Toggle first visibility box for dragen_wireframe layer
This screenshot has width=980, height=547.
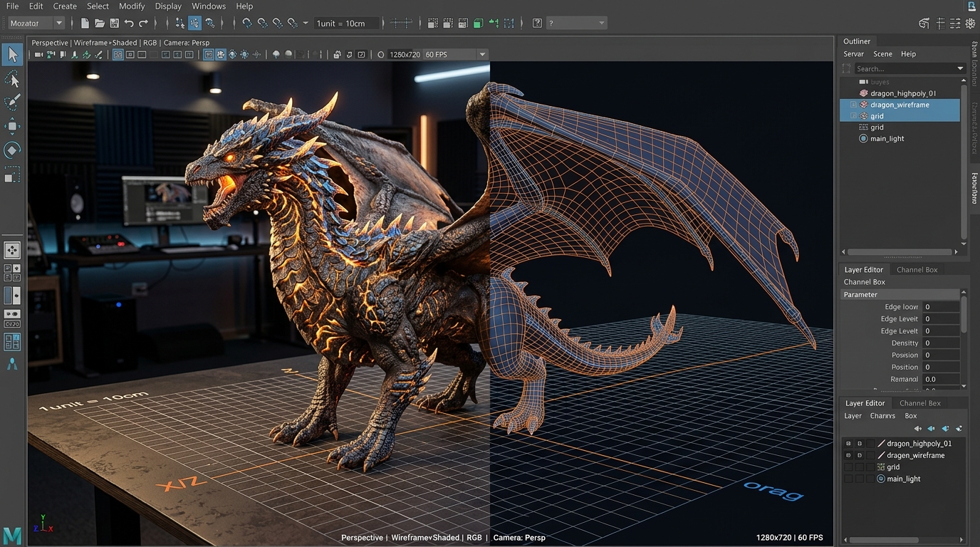point(848,455)
